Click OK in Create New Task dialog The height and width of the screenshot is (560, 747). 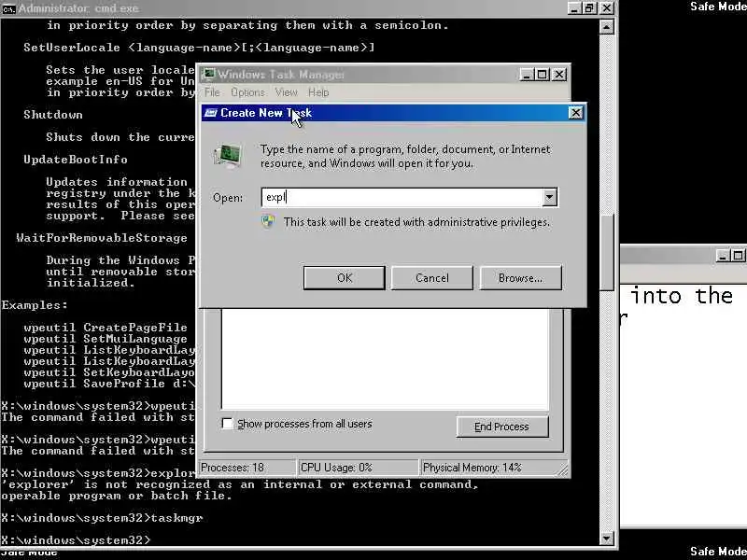[344, 277]
